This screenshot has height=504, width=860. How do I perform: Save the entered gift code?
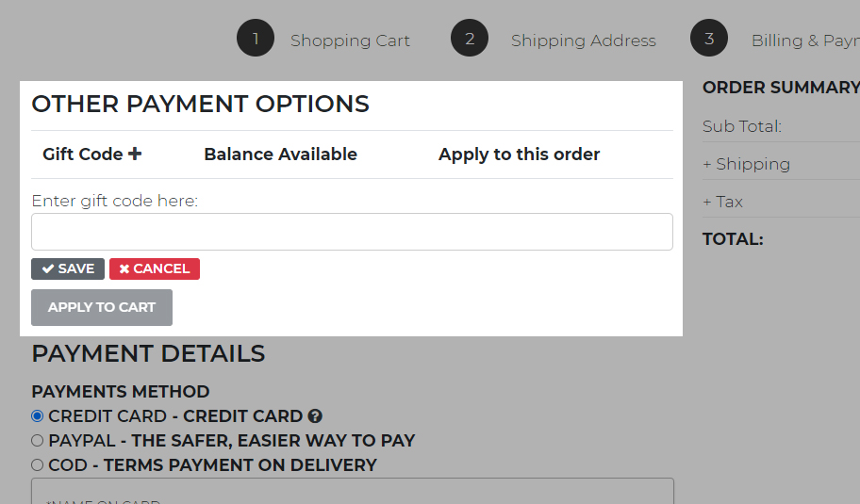pyautogui.click(x=68, y=268)
